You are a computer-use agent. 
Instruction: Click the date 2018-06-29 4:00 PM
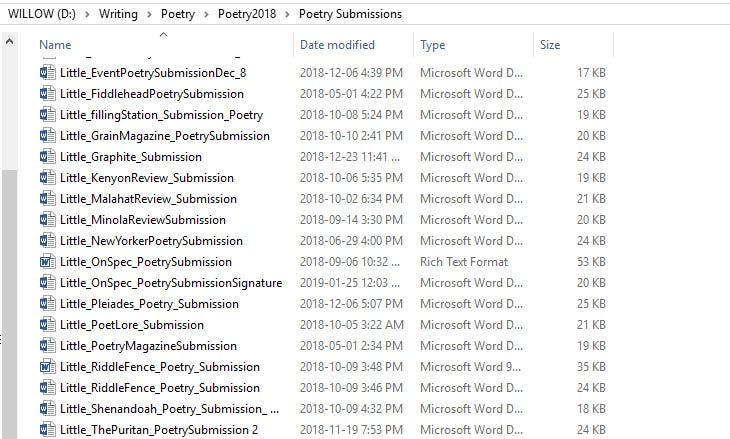(351, 241)
